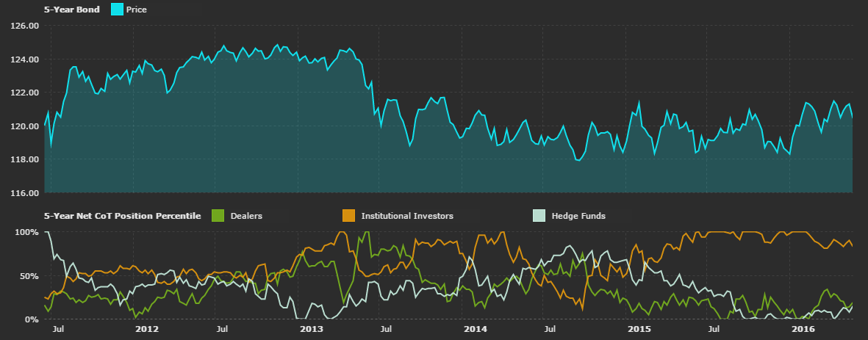Screen dimensions: 868x340
Task: Click the 5-Year Bond chart title
Action: point(73,10)
